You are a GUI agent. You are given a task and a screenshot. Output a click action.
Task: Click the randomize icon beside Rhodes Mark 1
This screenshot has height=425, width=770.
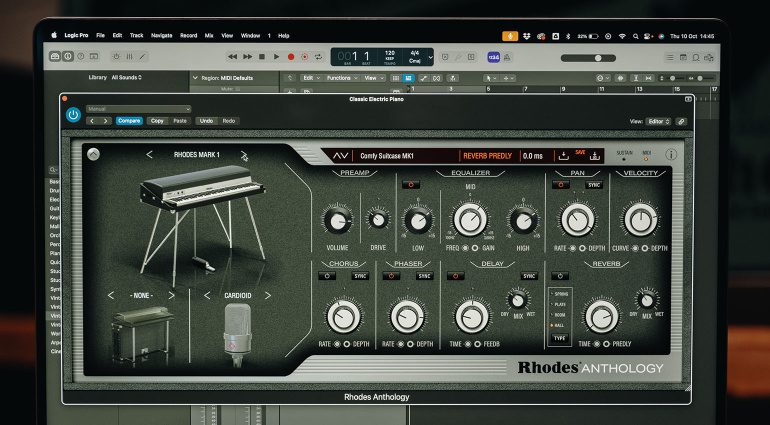(x=244, y=155)
